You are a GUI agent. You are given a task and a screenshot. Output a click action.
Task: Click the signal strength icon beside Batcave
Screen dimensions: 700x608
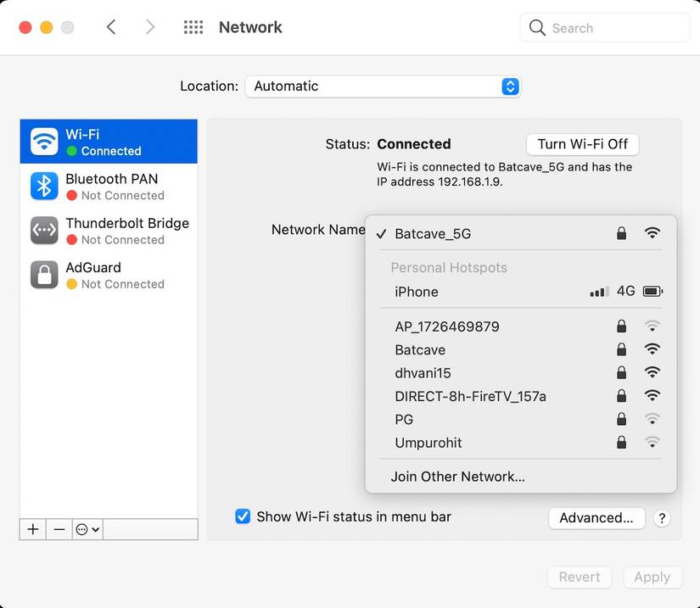click(652, 349)
